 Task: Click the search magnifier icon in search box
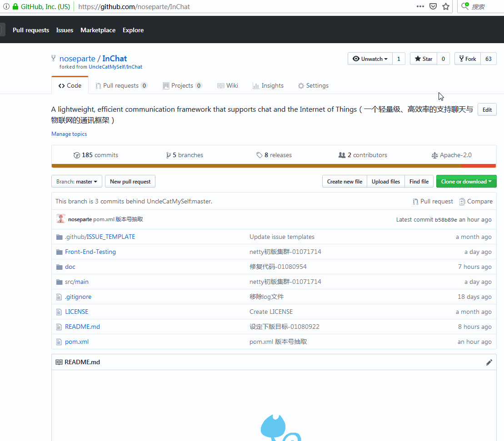[465, 6]
